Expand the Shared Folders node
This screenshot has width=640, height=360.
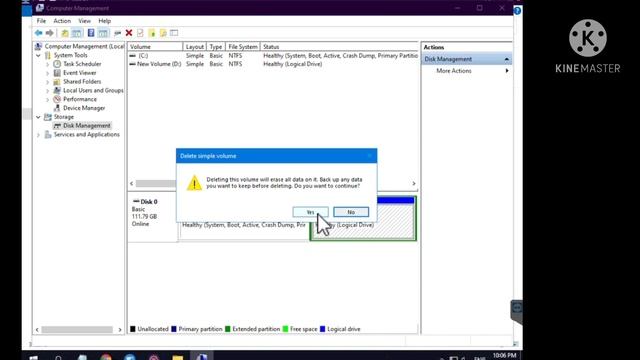coord(47,82)
